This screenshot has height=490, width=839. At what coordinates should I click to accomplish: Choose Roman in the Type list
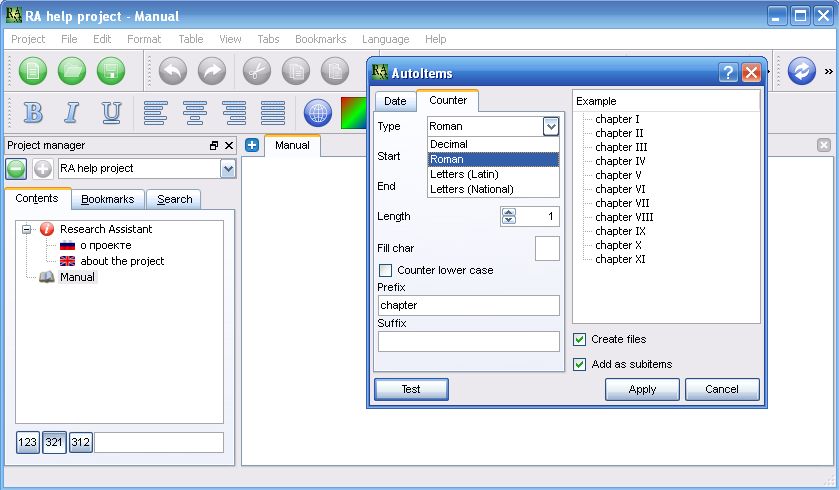point(493,159)
